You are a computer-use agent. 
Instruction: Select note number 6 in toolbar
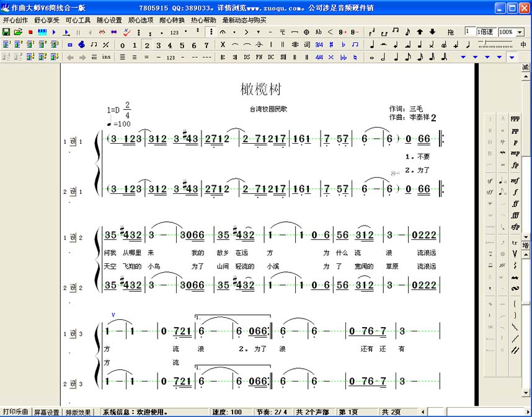coord(194,45)
